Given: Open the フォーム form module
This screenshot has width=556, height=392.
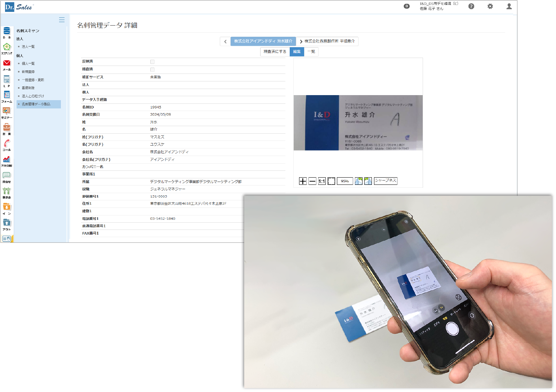Looking at the screenshot, I should [x=7, y=95].
